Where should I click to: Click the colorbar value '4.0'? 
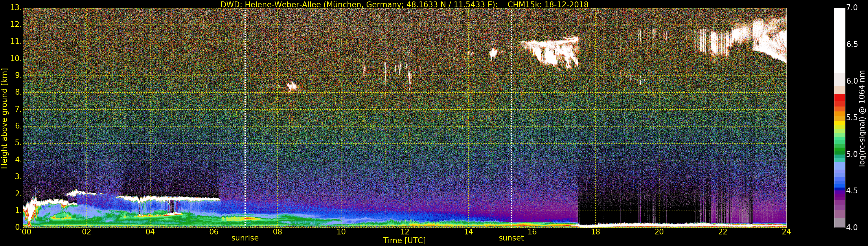click(x=852, y=227)
